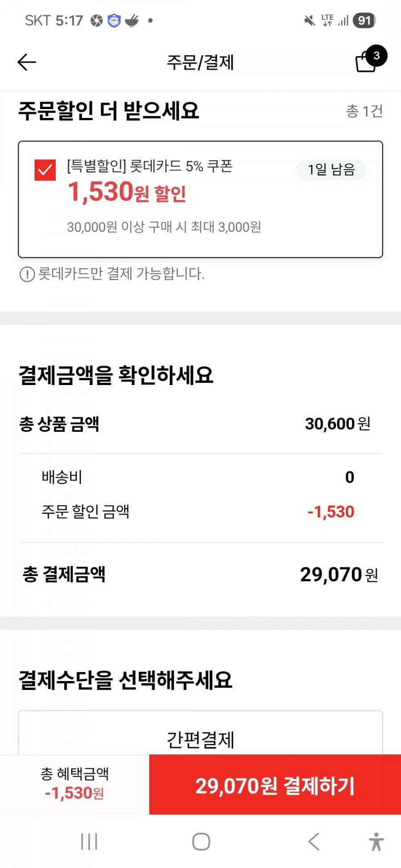Tap the 총 혜택금액 summary area
Image resolution: width=401 pixels, height=868 pixels.
74,784
